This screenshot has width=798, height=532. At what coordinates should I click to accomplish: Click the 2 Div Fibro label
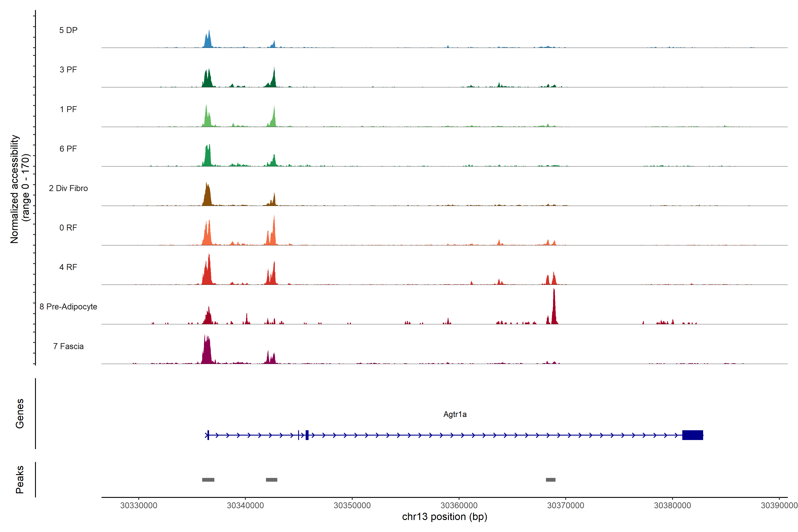tap(68, 188)
